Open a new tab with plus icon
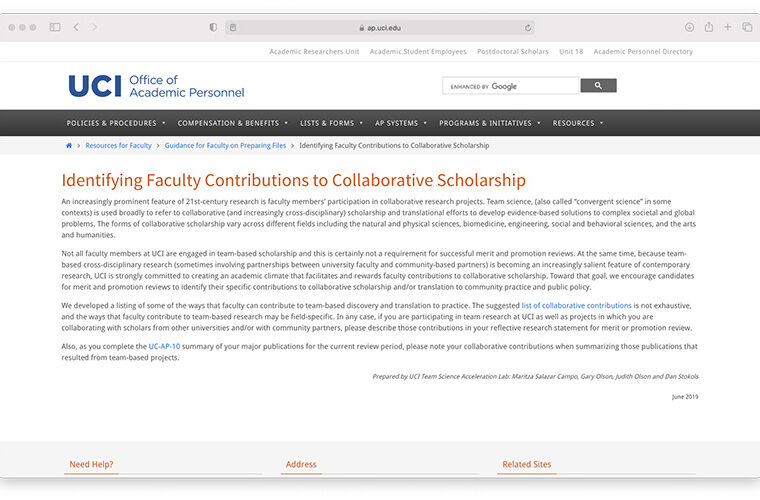This screenshot has height=500, width=760. tap(728, 27)
